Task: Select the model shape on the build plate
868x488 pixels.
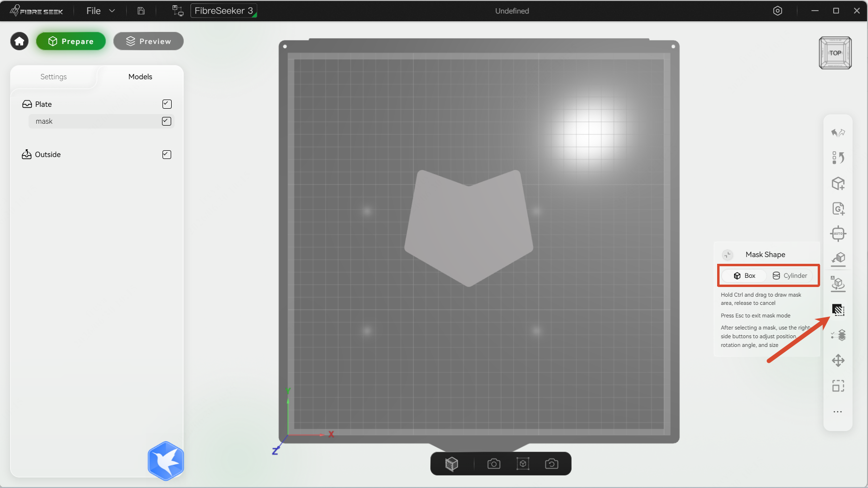Action: [x=469, y=228]
